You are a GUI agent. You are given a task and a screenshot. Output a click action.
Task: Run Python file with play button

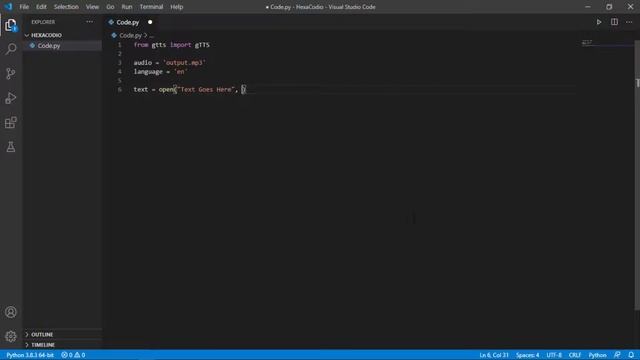(599, 22)
